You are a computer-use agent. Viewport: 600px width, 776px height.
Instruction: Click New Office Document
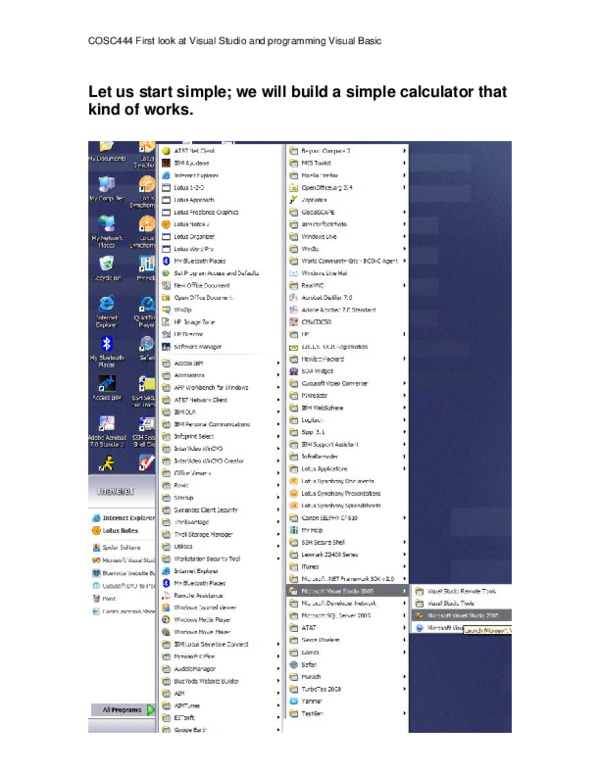[196, 286]
